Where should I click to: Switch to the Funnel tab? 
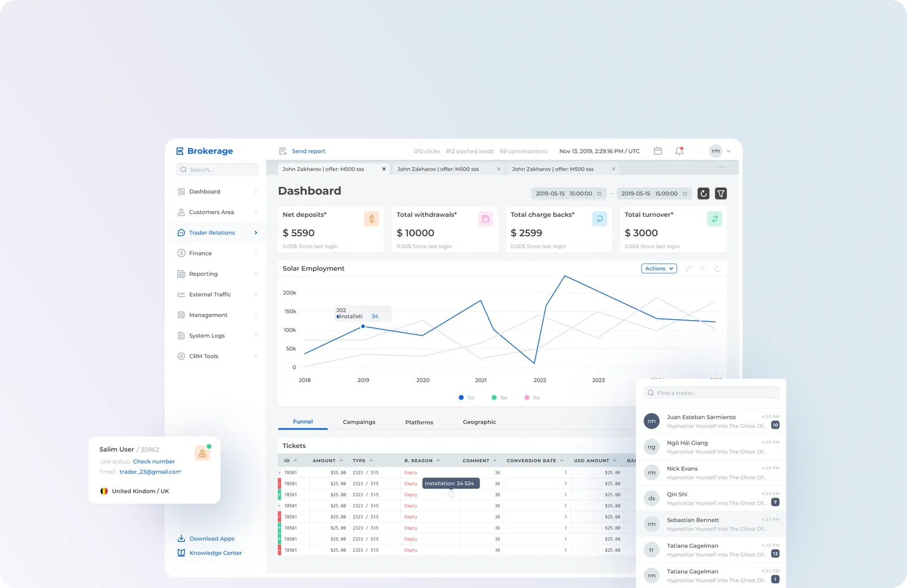[303, 422]
